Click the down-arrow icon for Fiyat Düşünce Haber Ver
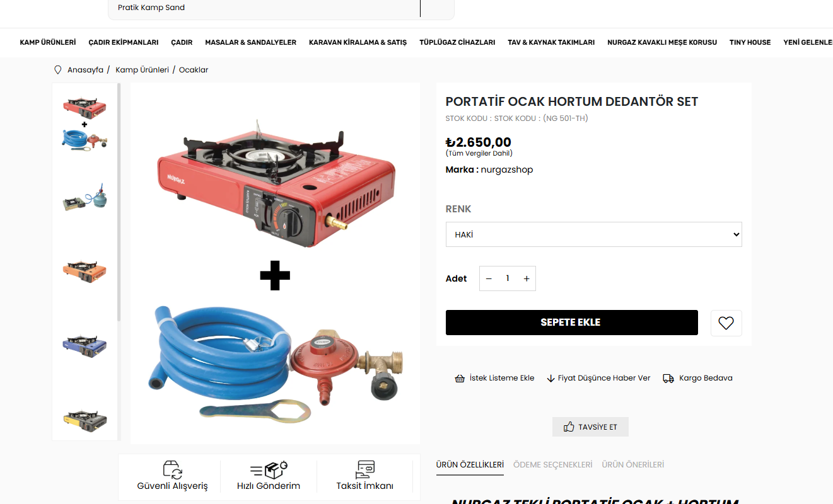Viewport: 833px width, 504px height. pyautogui.click(x=550, y=379)
